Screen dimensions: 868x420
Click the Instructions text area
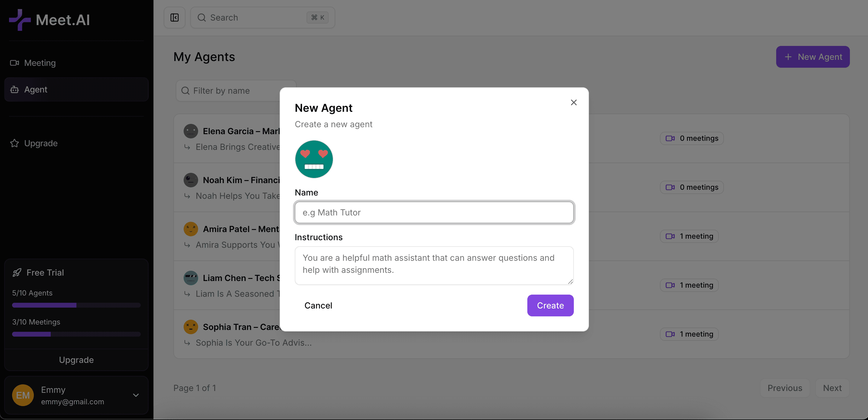pos(434,265)
